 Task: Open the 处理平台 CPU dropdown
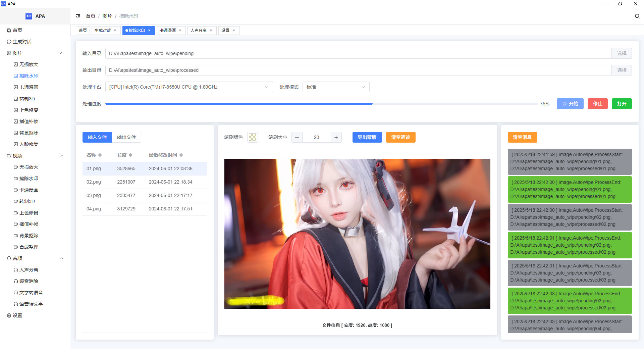(x=189, y=87)
